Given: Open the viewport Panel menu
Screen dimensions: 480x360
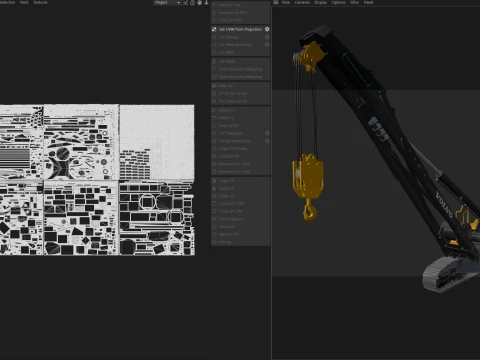Looking at the screenshot, I should pyautogui.click(x=368, y=2).
